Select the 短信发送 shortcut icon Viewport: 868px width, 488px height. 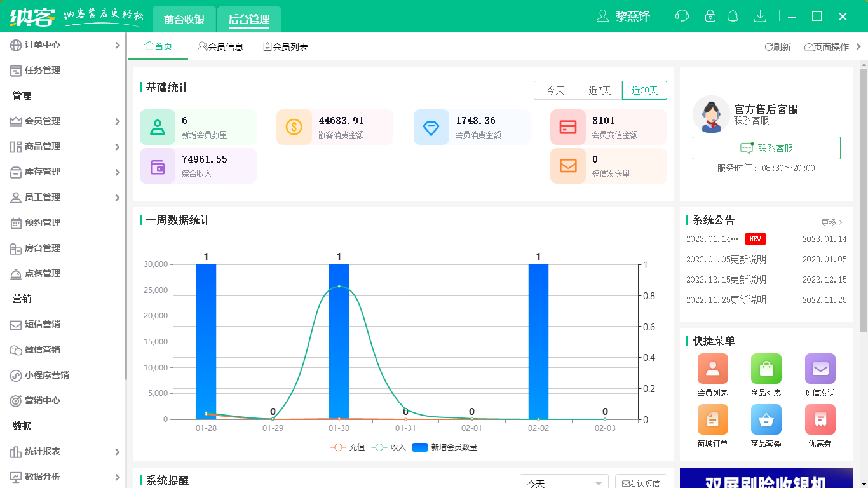820,369
